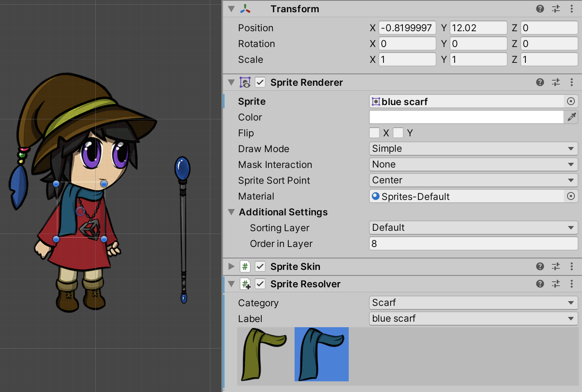This screenshot has height=392, width=582.
Task: Open Sprite Renderer more options menu
Action: (x=572, y=82)
